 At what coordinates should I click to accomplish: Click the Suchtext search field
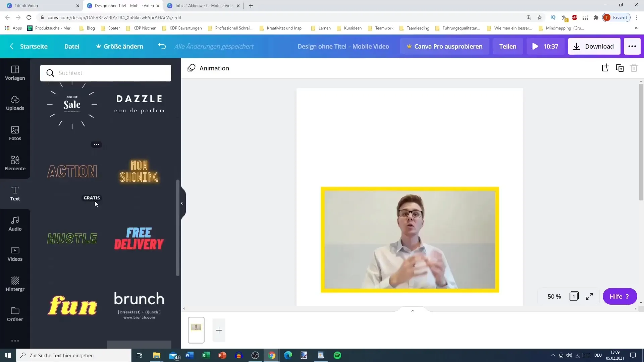(106, 73)
